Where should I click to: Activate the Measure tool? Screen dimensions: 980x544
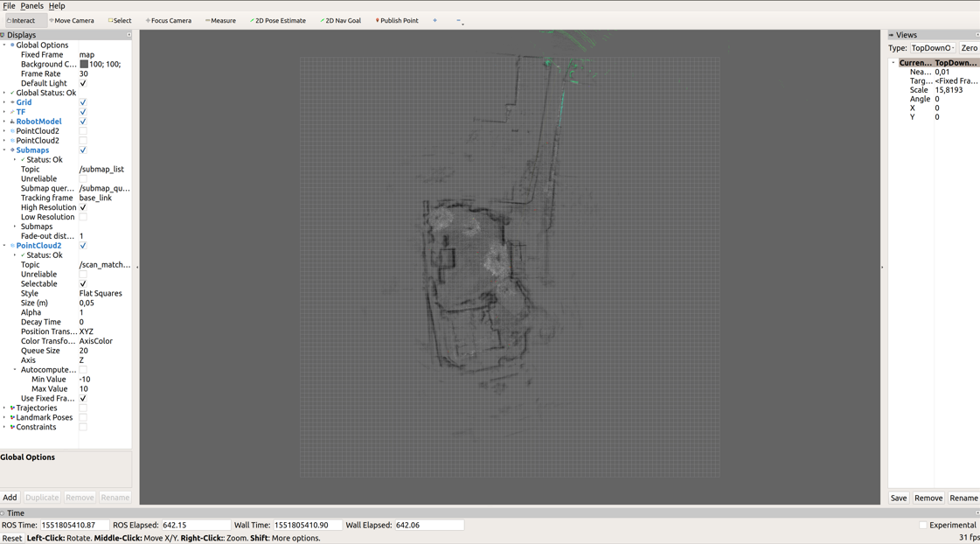coord(220,20)
